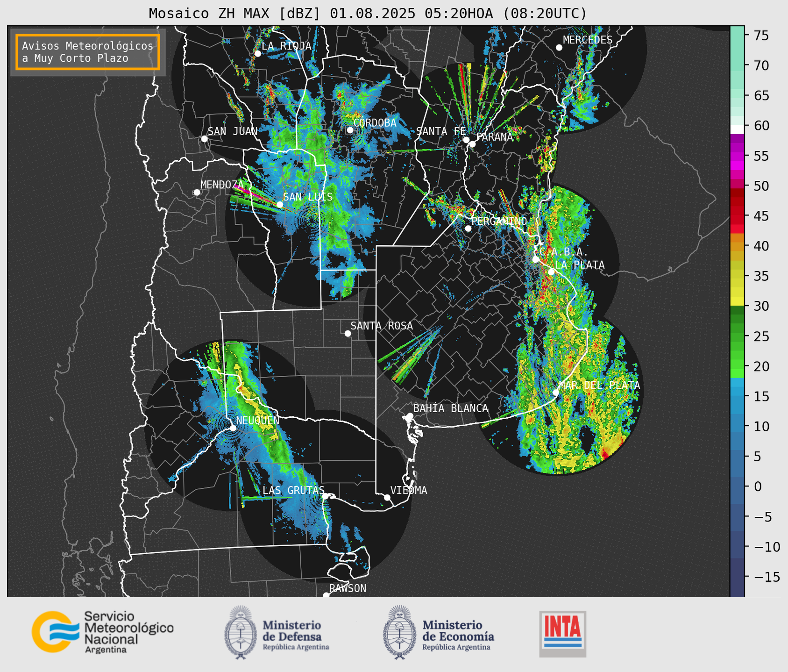The height and width of the screenshot is (672, 788).
Task: Click the MERCEDES label text
Action: point(587,40)
